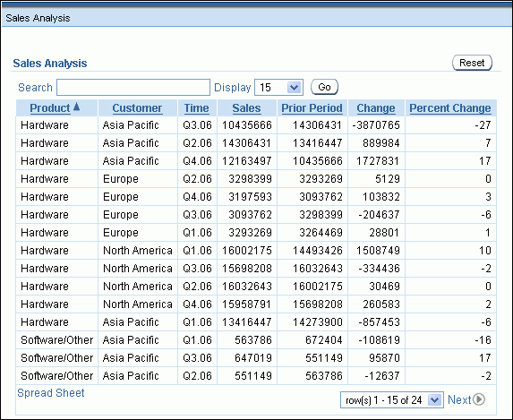Click the Sales value 3298399
The width and height of the screenshot is (513, 420).
click(250, 179)
